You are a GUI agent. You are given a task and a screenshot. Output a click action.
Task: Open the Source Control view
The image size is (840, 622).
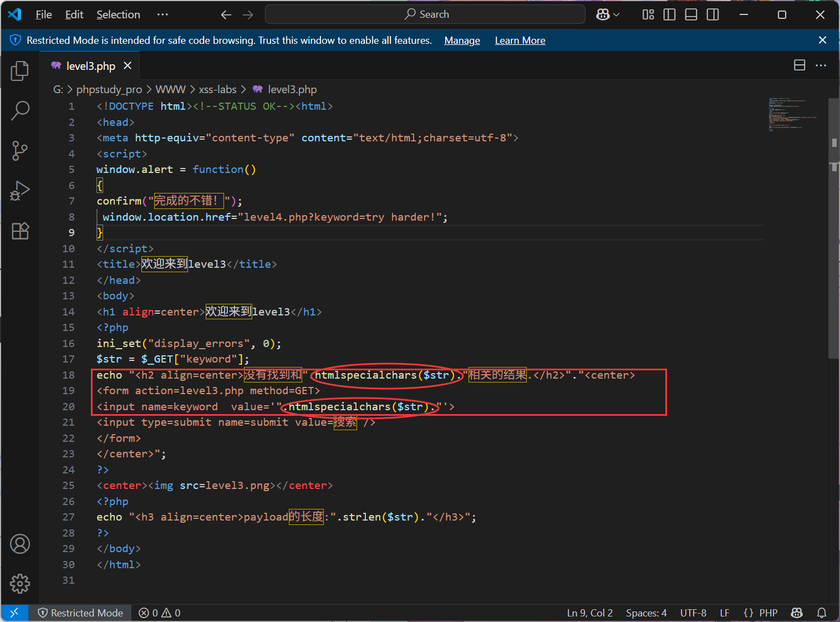[x=20, y=150]
